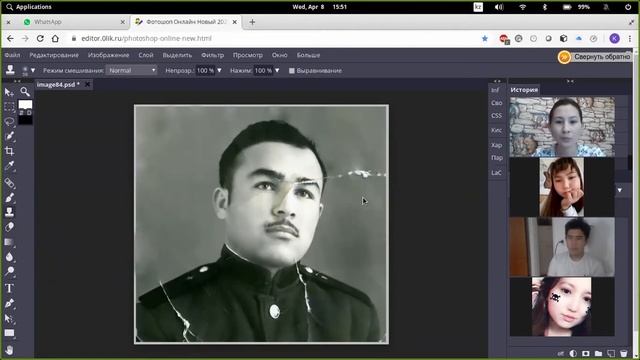This screenshot has width=640, height=360.
Task: Click the trash delete icon in panel footer
Action: tap(623, 353)
